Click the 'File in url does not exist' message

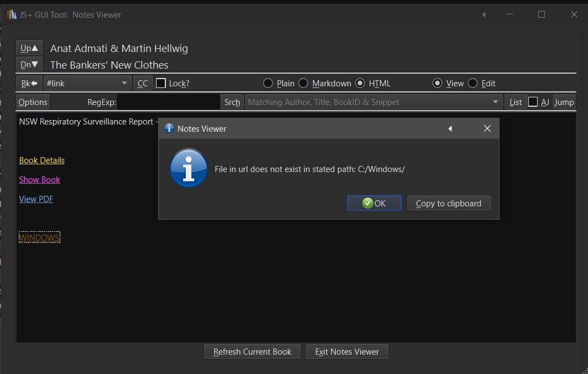(309, 169)
